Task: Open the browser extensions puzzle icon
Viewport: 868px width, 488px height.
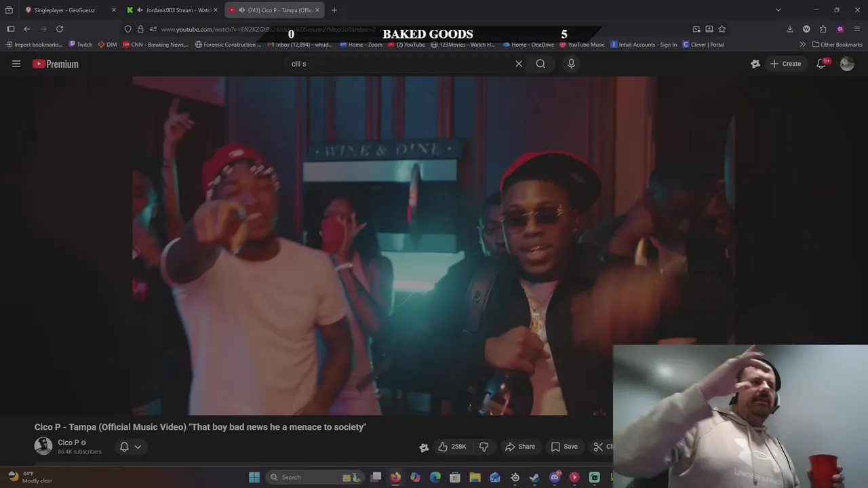Action: (x=823, y=29)
